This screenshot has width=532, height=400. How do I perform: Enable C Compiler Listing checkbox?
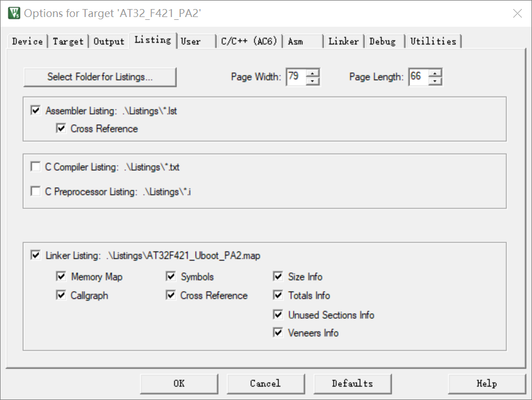click(35, 167)
